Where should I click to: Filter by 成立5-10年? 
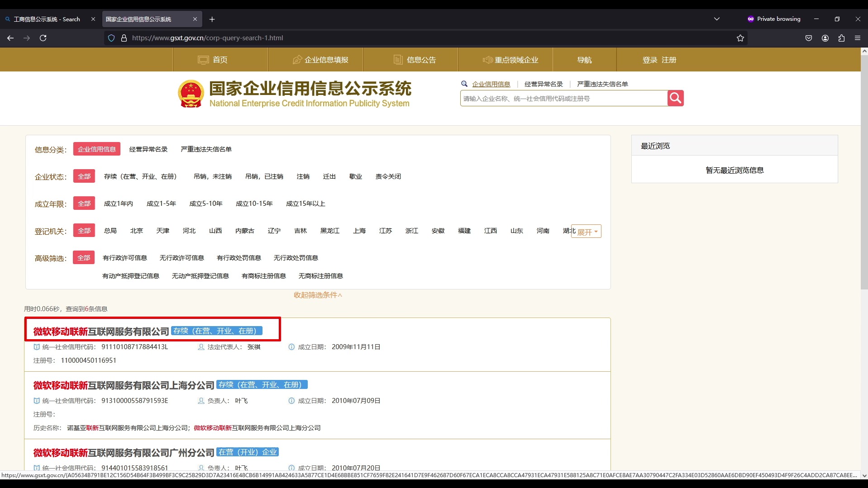point(206,204)
